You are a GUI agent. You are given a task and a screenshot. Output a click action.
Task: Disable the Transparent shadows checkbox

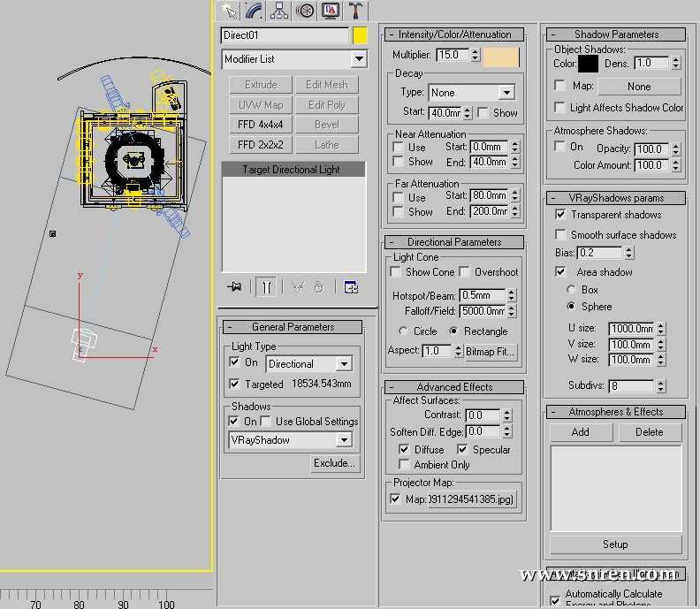tap(560, 215)
